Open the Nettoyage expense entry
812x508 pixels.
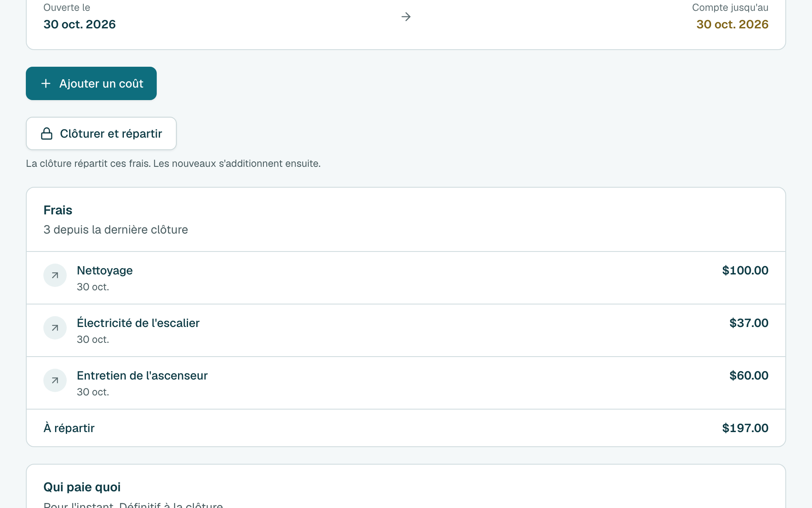[x=406, y=278]
